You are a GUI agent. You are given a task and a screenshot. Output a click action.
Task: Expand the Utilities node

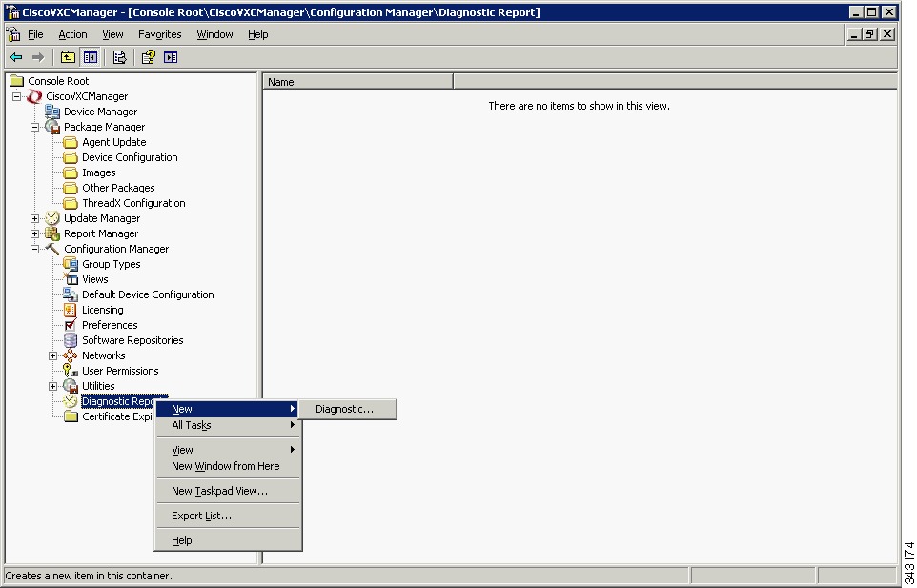click(52, 386)
